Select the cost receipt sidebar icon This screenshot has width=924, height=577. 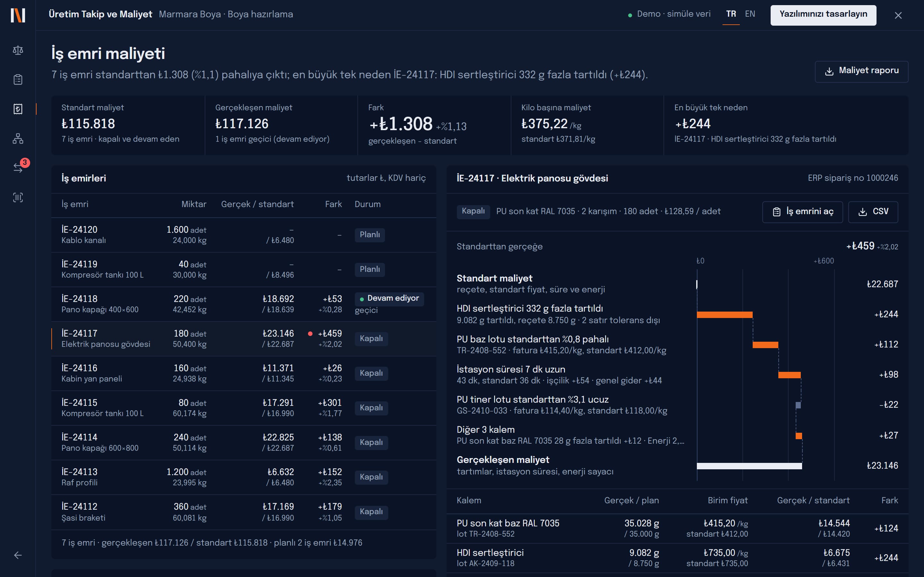click(x=18, y=109)
